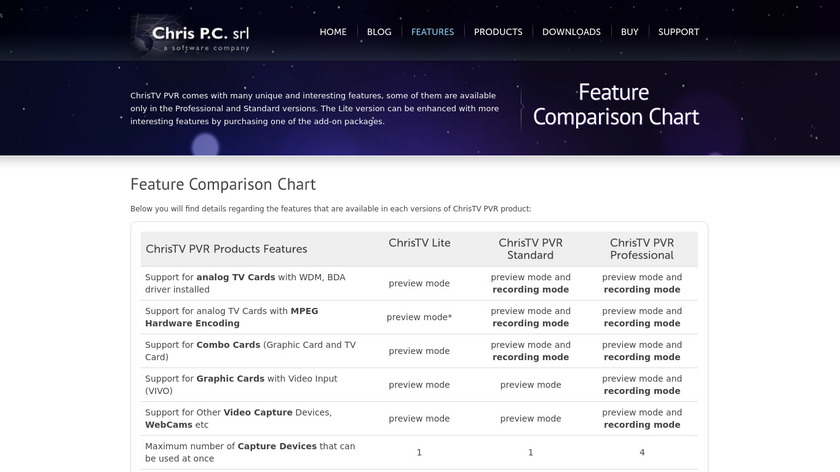This screenshot has height=472, width=840.
Task: Click Standard 'preview mode' cell in Video Capture row
Action: pyautogui.click(x=530, y=418)
